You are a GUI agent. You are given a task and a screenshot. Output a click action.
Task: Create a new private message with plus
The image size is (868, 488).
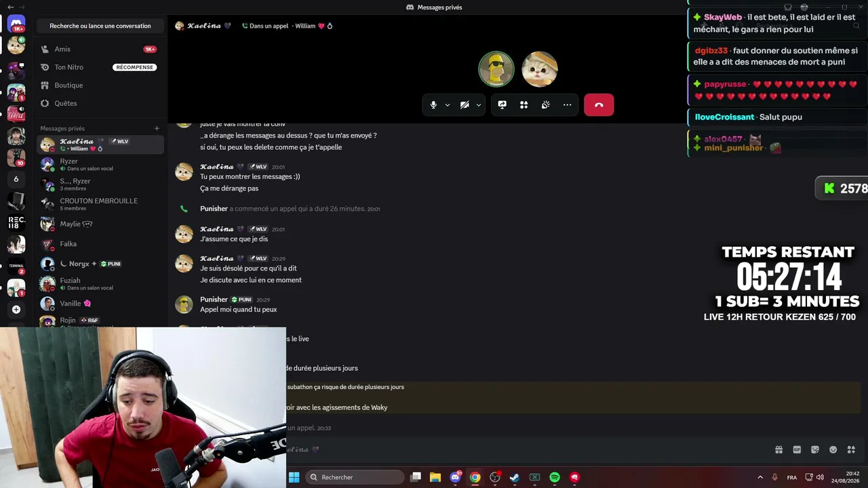[x=157, y=128]
